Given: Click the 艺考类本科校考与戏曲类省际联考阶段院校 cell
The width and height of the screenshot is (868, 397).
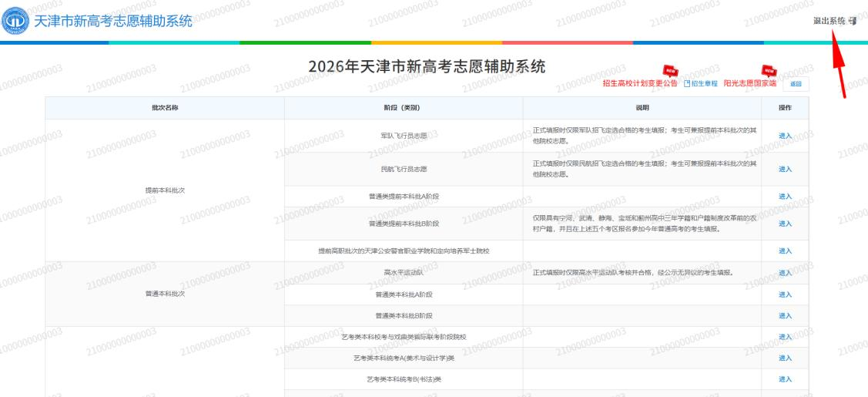Looking at the screenshot, I should coord(404,337).
